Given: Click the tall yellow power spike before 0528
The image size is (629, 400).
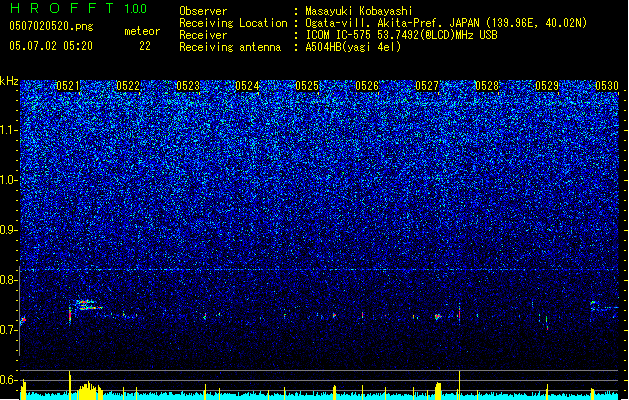Looking at the screenshot, I should pos(459,385).
